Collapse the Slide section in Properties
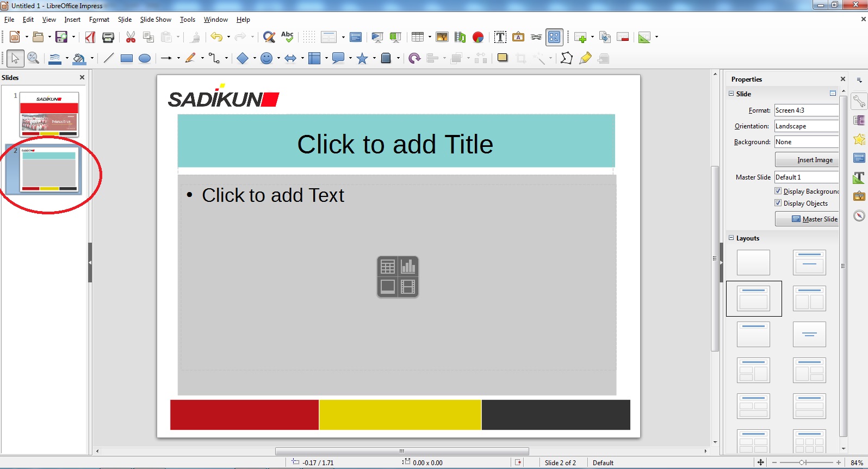 pos(731,94)
